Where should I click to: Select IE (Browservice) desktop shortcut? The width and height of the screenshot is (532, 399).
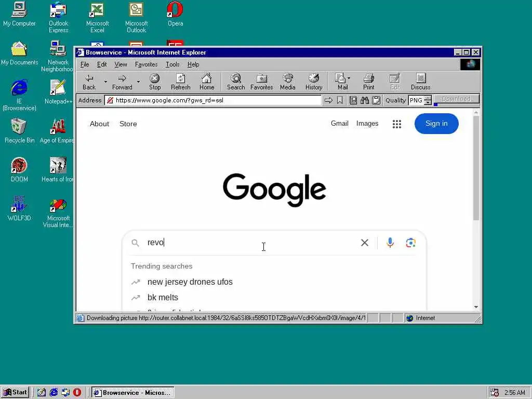19,96
